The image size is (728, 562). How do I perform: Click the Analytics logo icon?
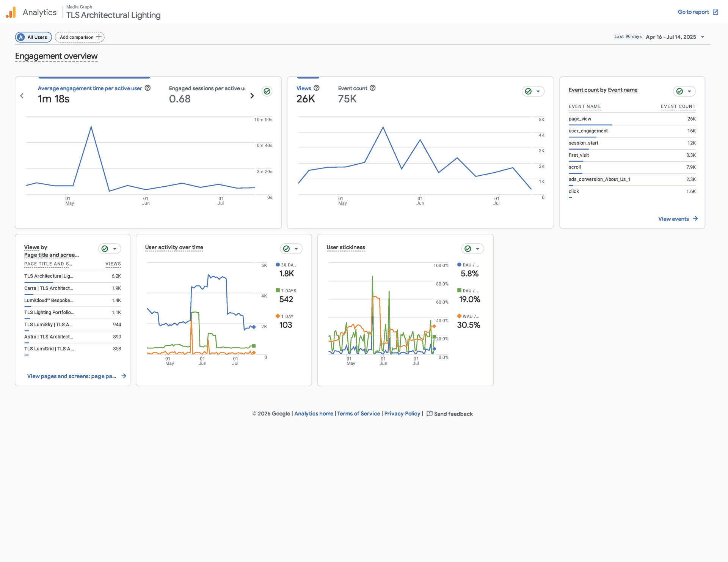click(11, 13)
